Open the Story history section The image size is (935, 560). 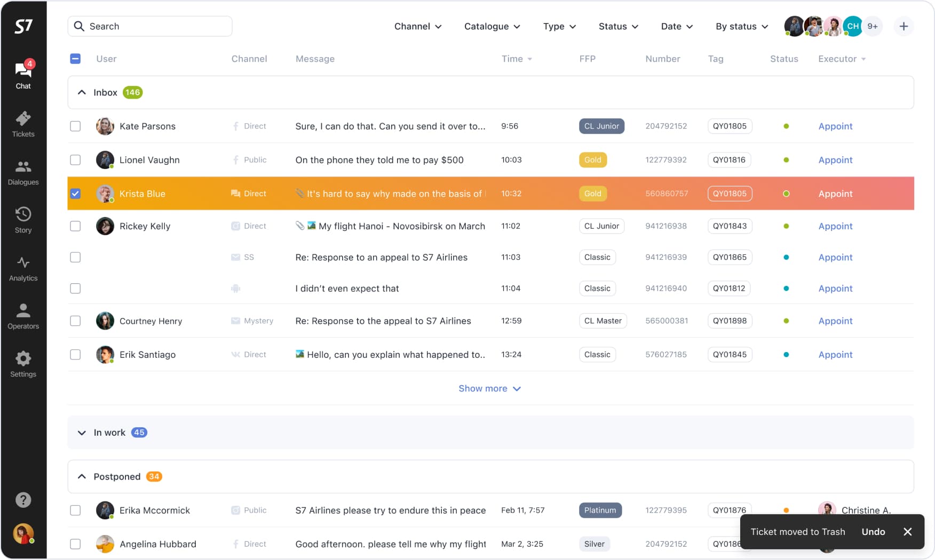pyautogui.click(x=23, y=220)
